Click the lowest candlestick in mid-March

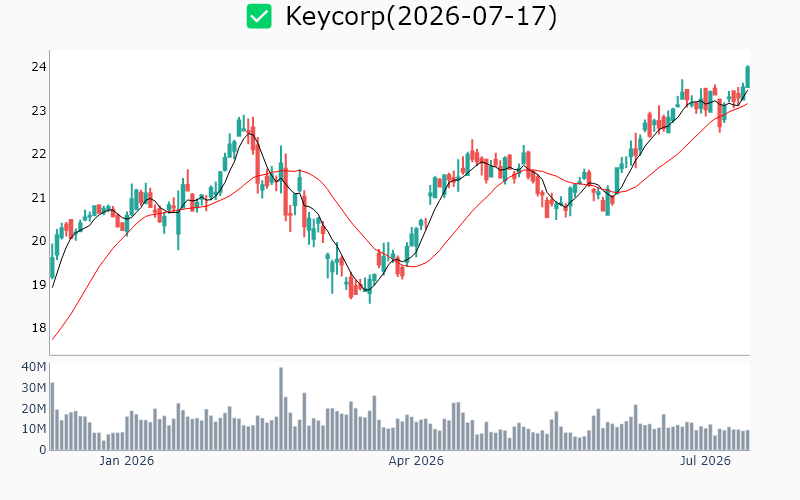pos(370,290)
